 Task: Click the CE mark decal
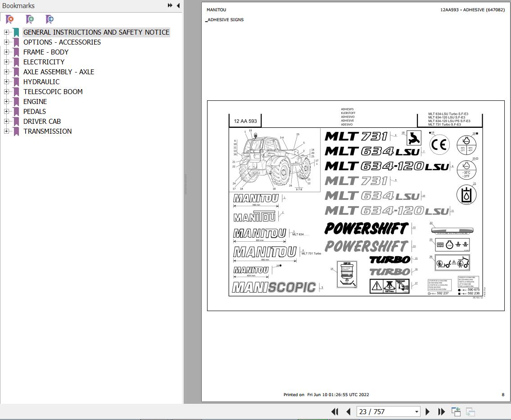(x=439, y=145)
